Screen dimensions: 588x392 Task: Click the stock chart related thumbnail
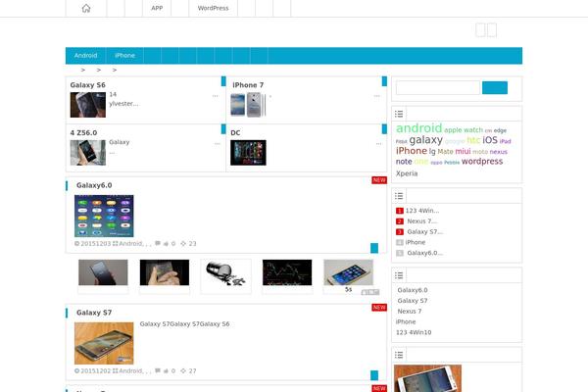pyautogui.click(x=287, y=272)
